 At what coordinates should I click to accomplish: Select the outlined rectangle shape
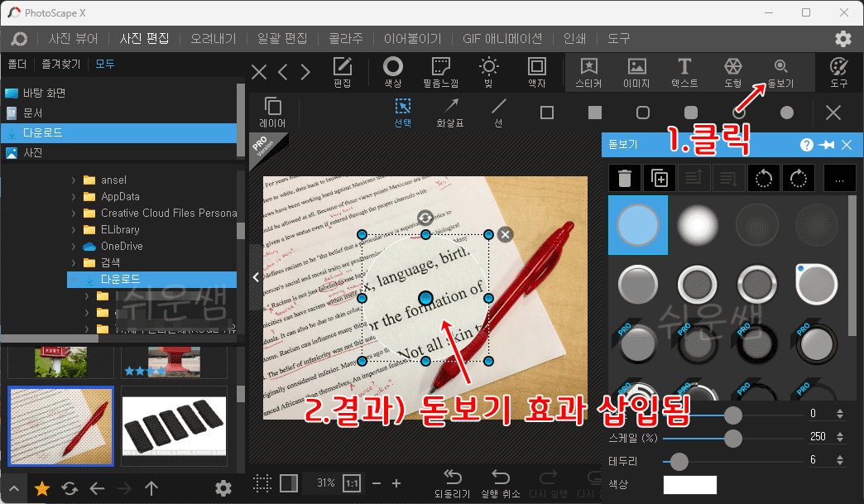click(x=546, y=113)
